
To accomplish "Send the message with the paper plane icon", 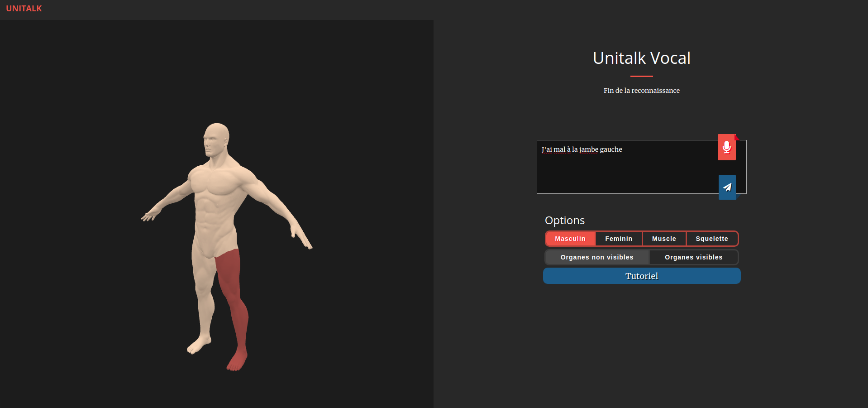I will pyautogui.click(x=727, y=187).
